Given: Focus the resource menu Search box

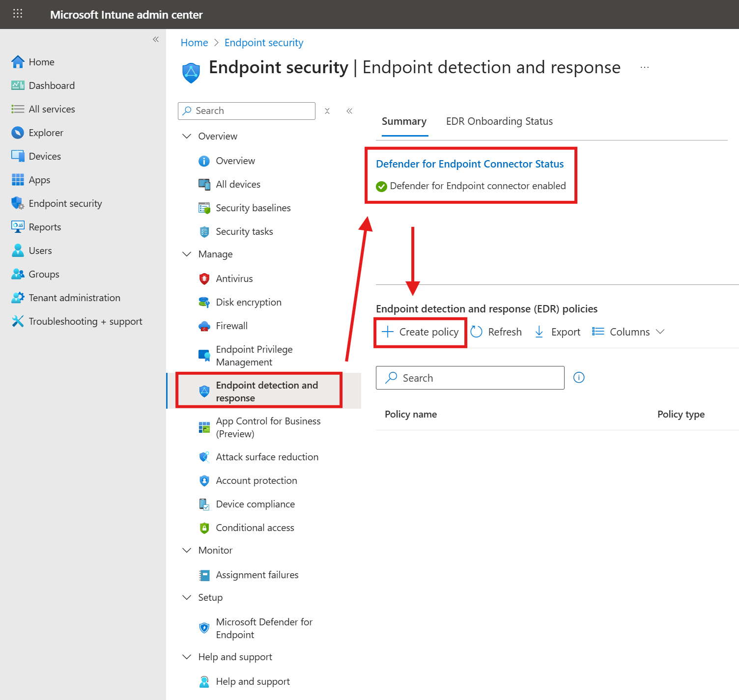Looking at the screenshot, I should [247, 111].
